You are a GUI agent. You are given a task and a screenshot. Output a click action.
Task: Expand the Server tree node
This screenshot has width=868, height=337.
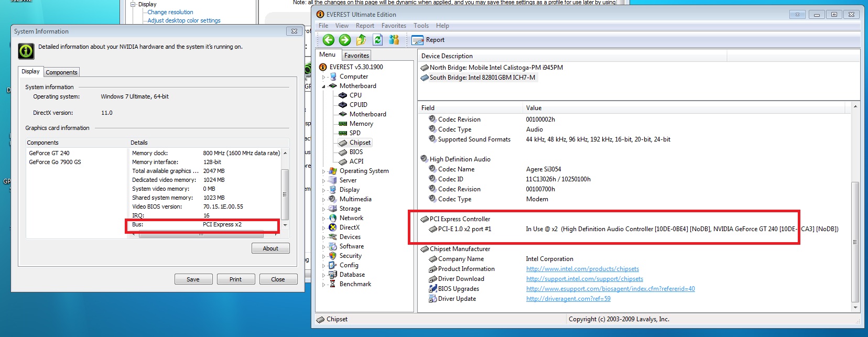point(323,181)
